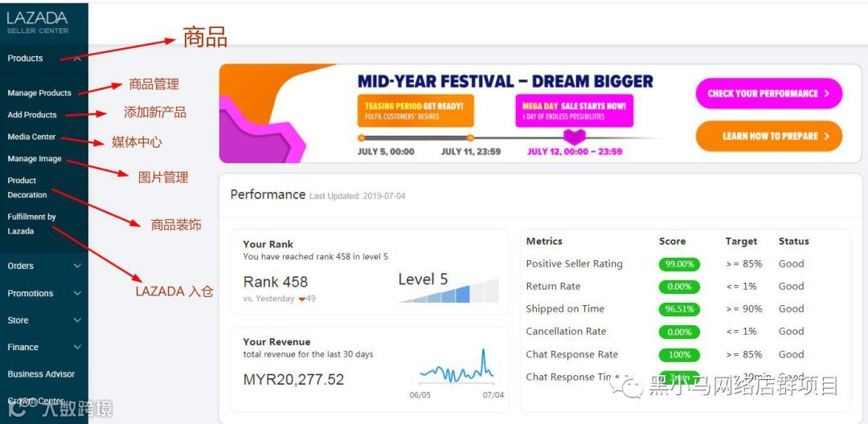The image size is (868, 424).
Task: Click the Teasing Period Get Ready box
Action: [416, 111]
